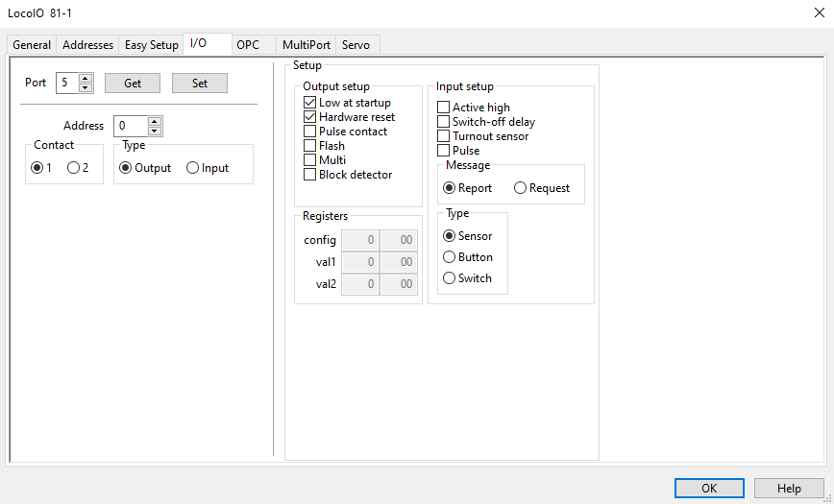This screenshot has height=504, width=834.
Task: Select Contact 2 radio button
Action: 73,168
